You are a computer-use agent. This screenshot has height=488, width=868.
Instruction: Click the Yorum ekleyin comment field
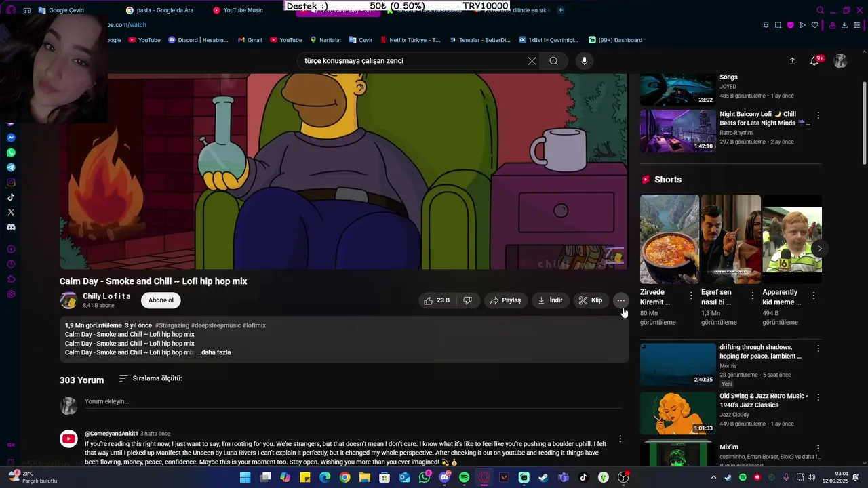coord(353,401)
